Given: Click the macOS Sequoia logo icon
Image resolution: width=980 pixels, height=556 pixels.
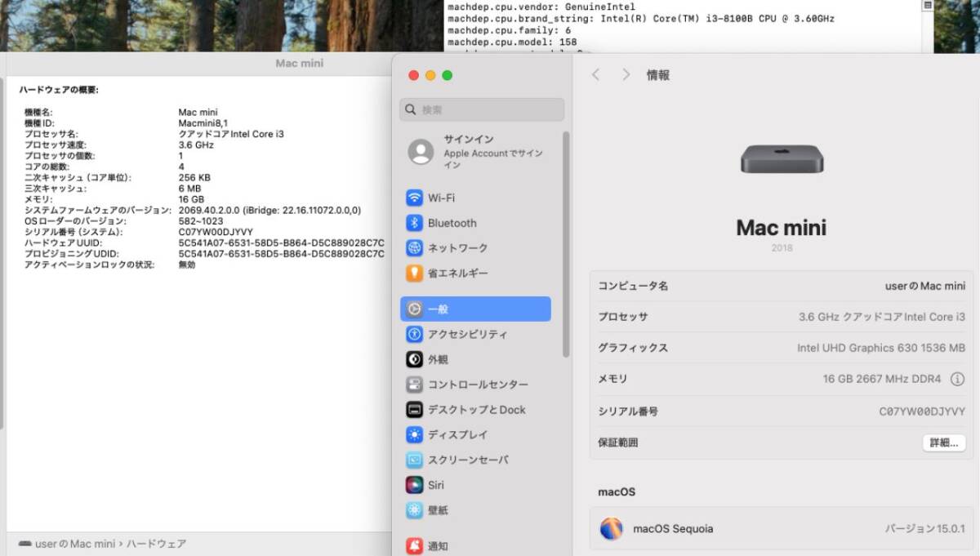Looking at the screenshot, I should (x=612, y=528).
